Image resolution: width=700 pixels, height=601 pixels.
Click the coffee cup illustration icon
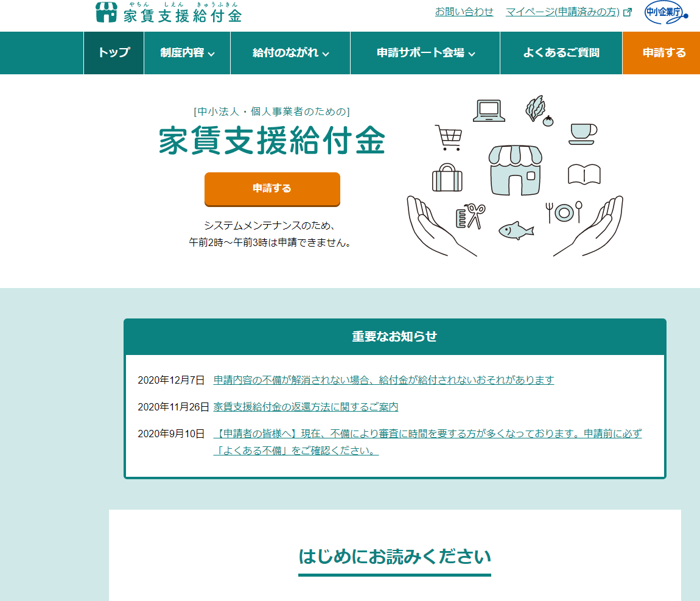pyautogui.click(x=583, y=133)
